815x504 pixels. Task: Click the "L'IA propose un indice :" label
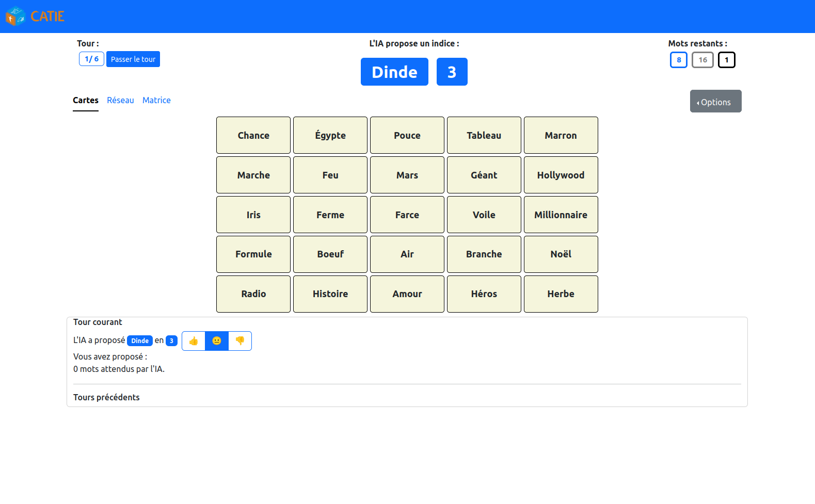click(414, 43)
